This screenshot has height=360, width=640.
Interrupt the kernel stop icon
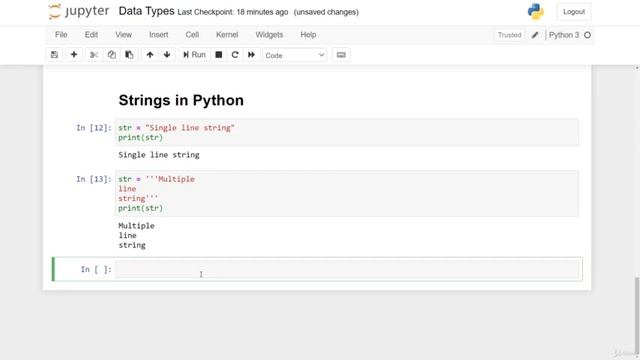point(219,55)
